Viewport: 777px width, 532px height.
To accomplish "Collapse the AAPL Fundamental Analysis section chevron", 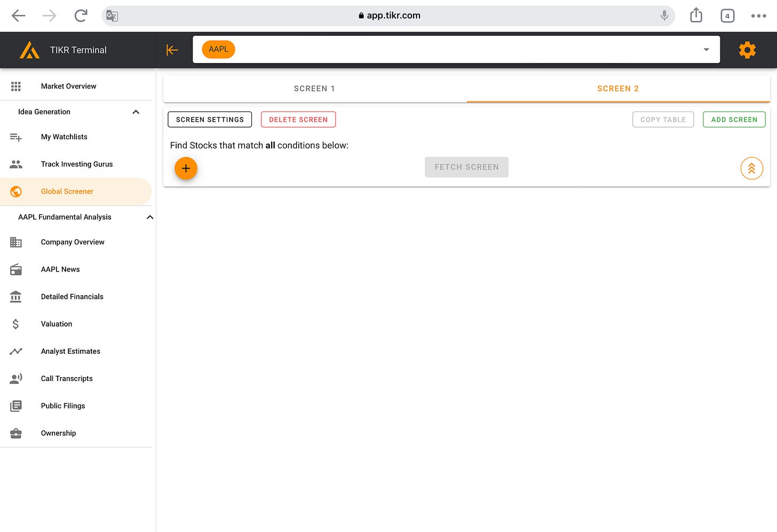I will [x=150, y=217].
